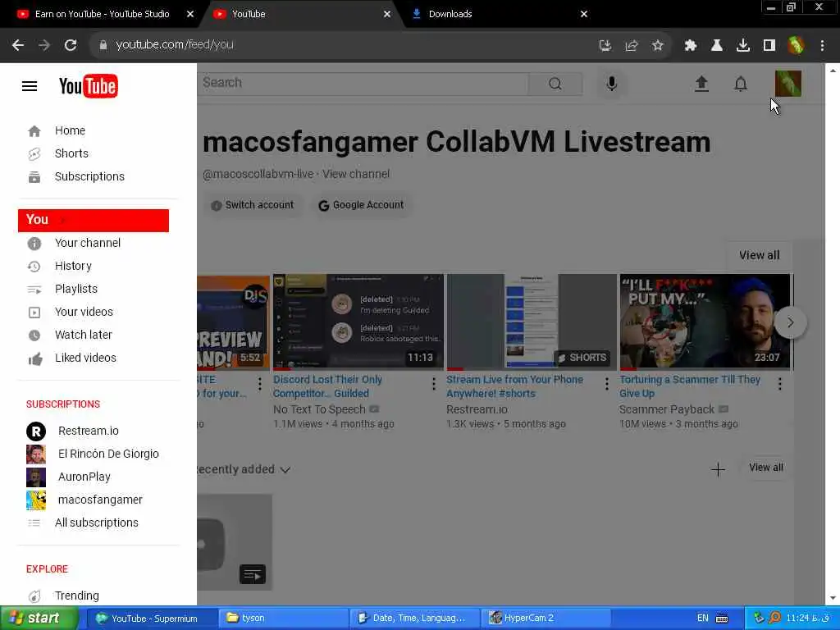The width and height of the screenshot is (840, 630).
Task: Open No Text To Speech channel link
Action: click(x=319, y=410)
